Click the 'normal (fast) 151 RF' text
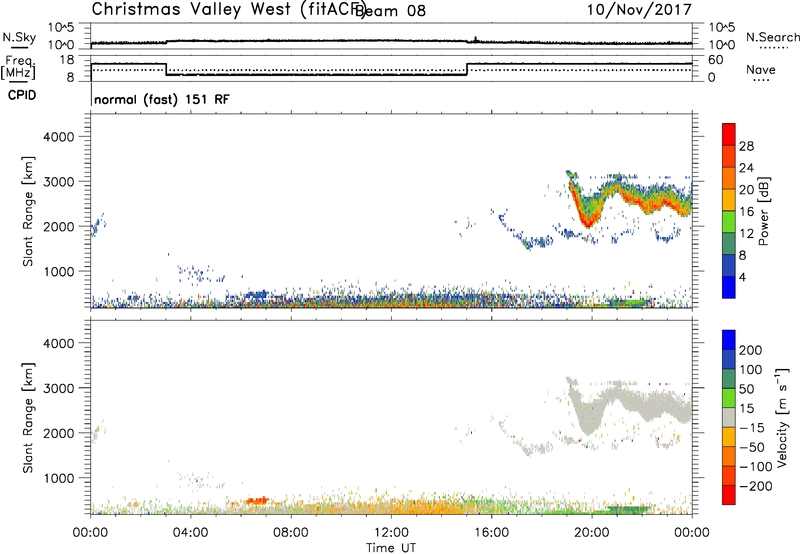Image resolution: width=800 pixels, height=554 pixels. [x=162, y=99]
